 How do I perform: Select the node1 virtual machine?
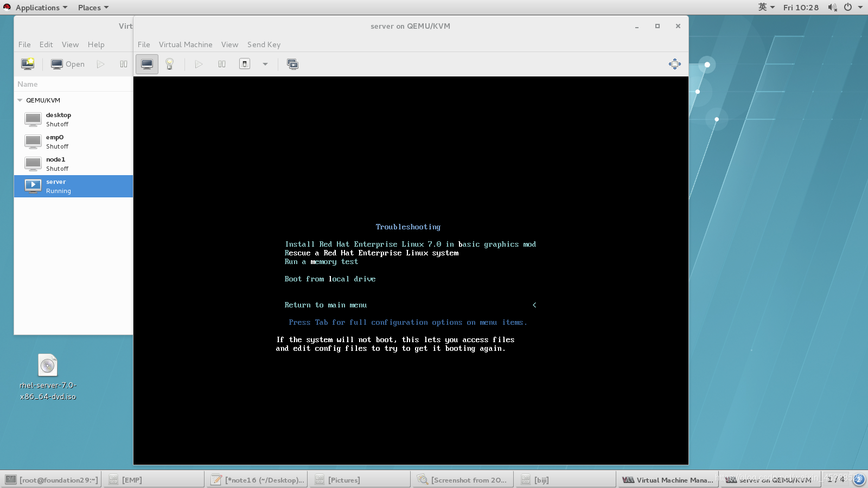[x=73, y=164]
